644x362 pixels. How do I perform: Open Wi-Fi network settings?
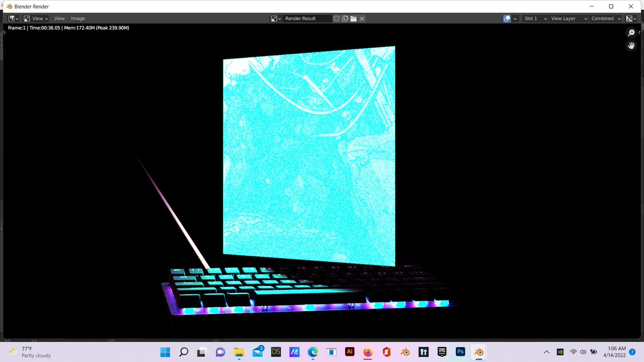tap(574, 352)
